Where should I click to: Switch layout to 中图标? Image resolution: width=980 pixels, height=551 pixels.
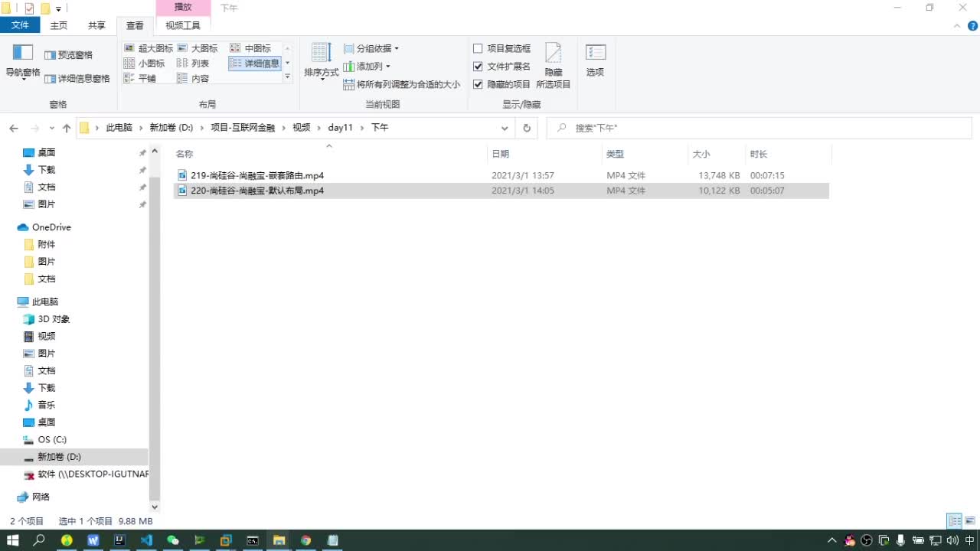coord(250,48)
